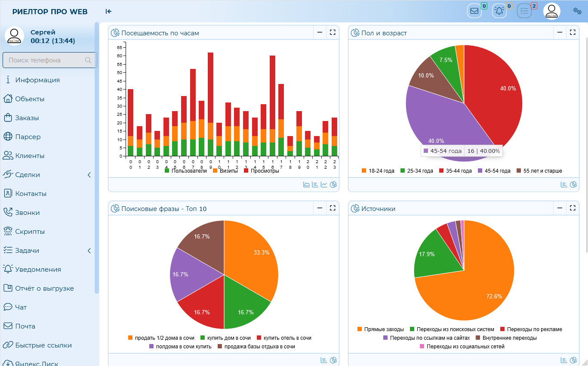Switch hourly traffic chart to area chart
Screen dimensions: 588x366
(x=307, y=185)
